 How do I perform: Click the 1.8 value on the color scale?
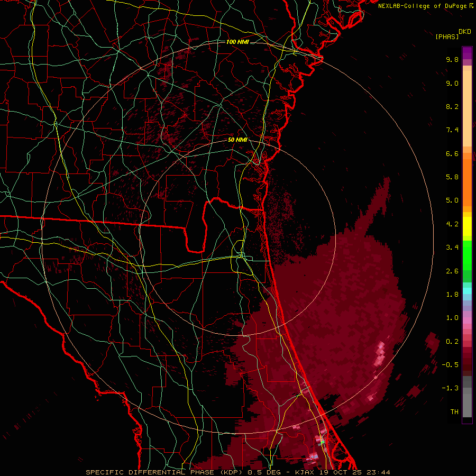pyautogui.click(x=452, y=295)
